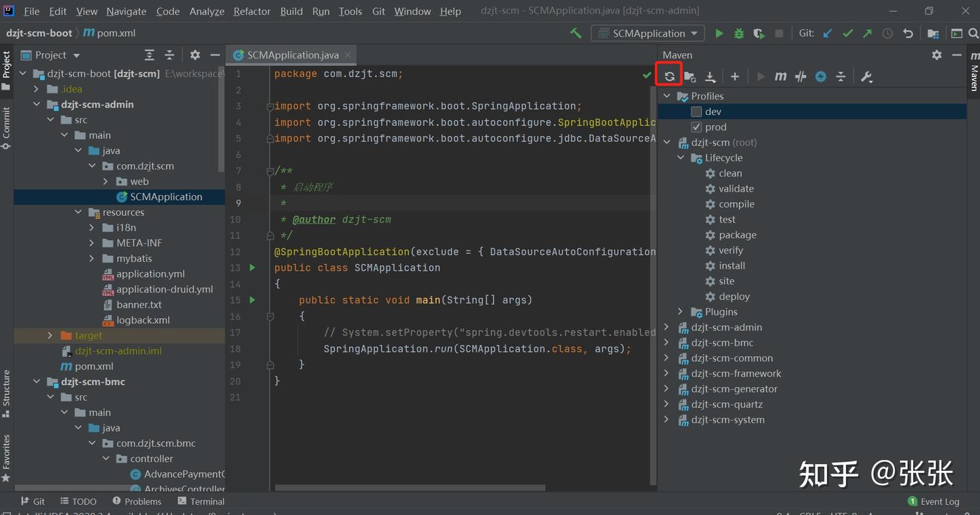Click the Maven Reload All Projects icon
Image resolution: width=980 pixels, height=515 pixels.
[x=669, y=76]
